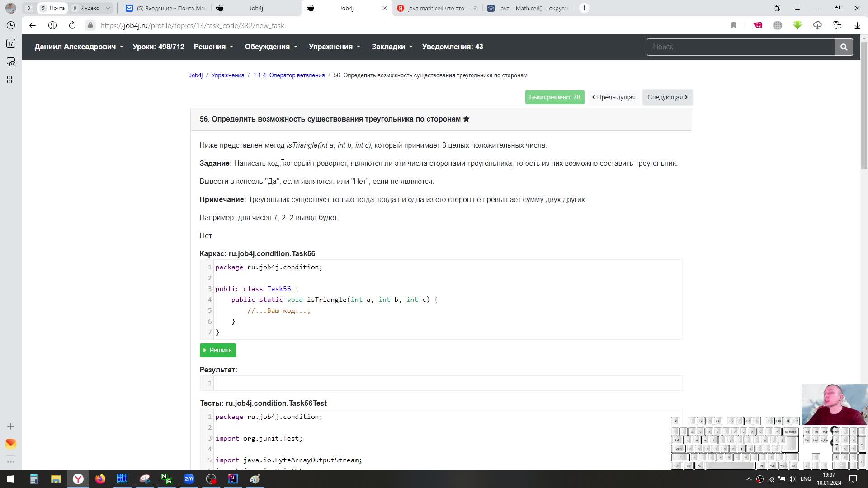Click the SaveFrom green arrow extension icon
Screen dimensions: 868x488
(797, 26)
